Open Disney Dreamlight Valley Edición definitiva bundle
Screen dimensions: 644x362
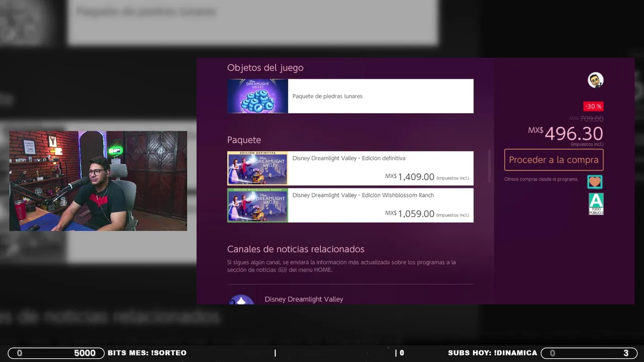click(350, 168)
